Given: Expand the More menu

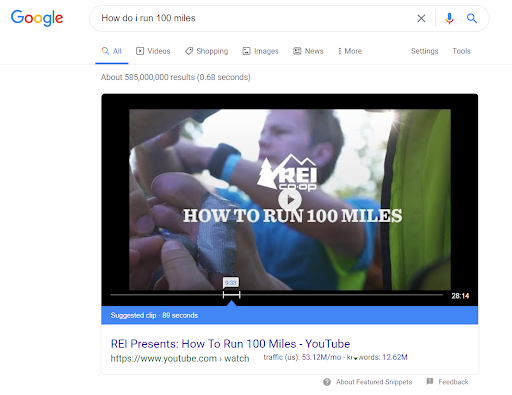Looking at the screenshot, I should 350,51.
